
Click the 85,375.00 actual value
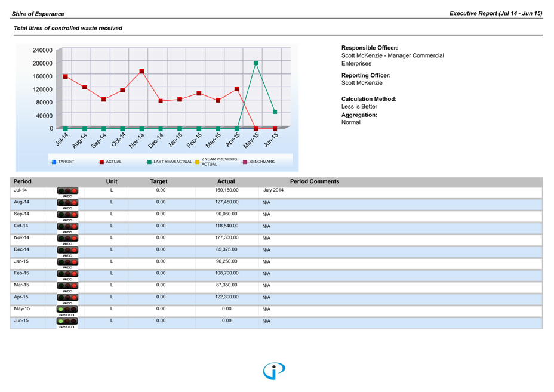(226, 249)
